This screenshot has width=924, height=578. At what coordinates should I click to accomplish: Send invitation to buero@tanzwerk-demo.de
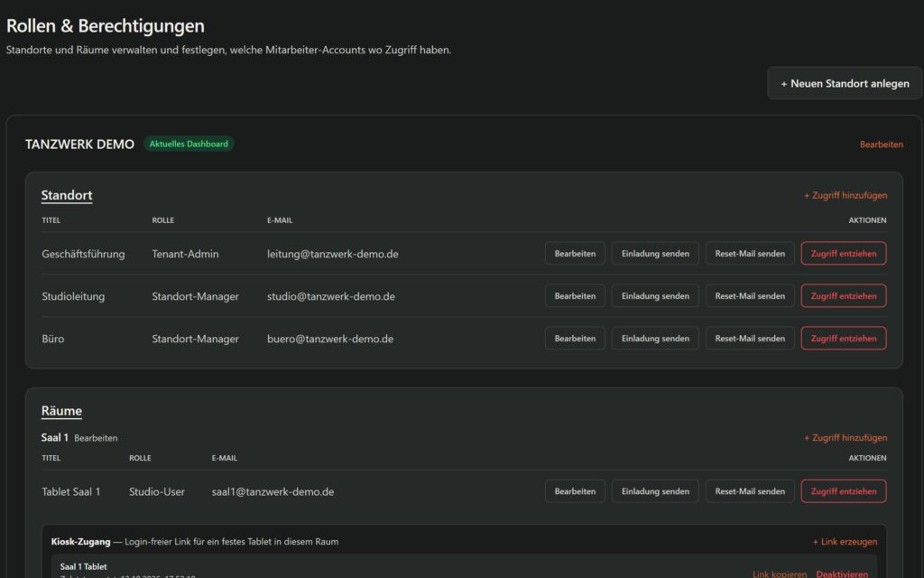[x=655, y=339]
